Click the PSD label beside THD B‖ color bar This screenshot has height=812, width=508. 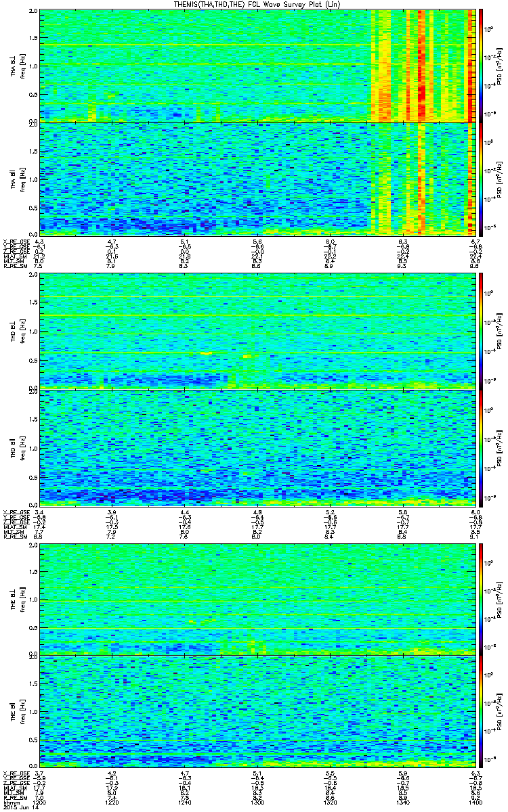[501, 447]
